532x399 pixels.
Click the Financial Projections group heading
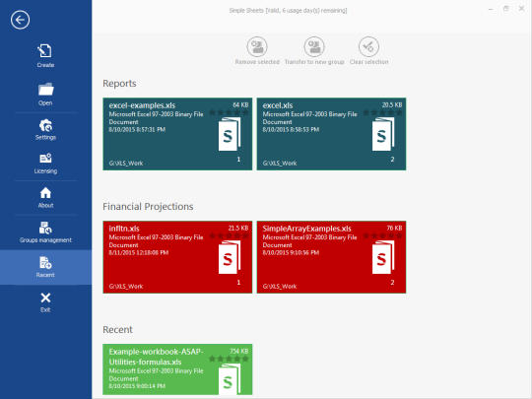[x=148, y=207]
